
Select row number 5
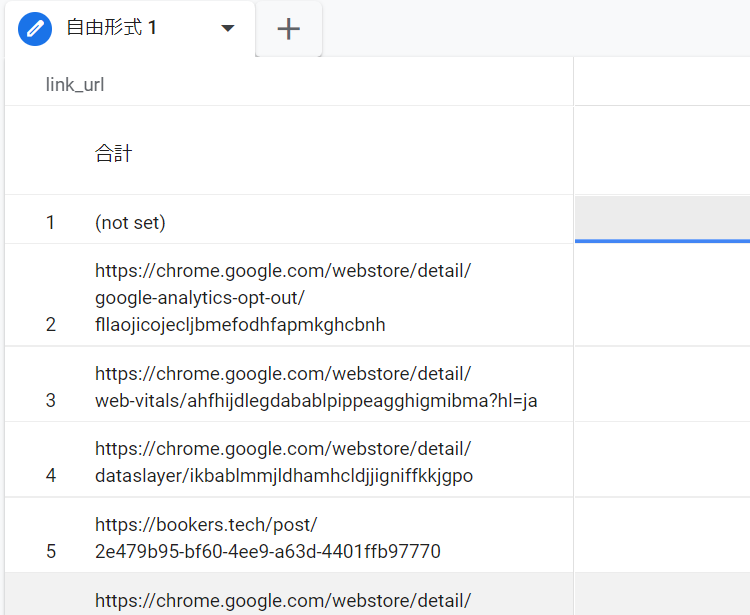coord(50,551)
